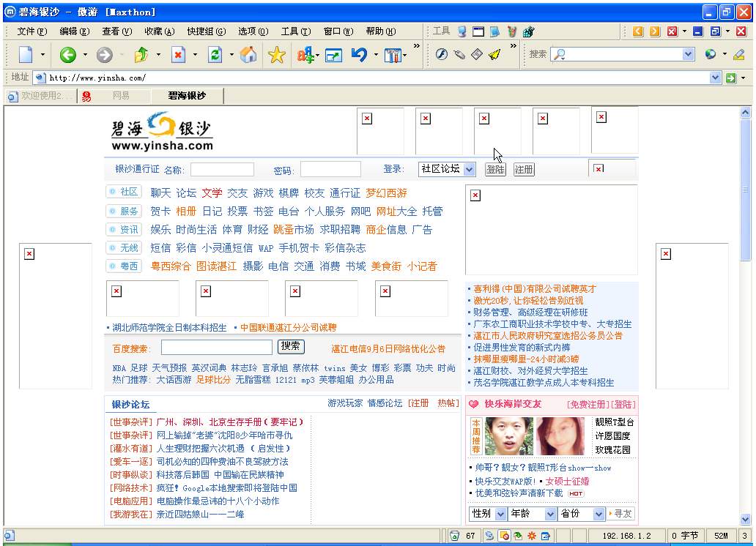Click the page vertical scrollbar thumb
Screen dimensions: 756x546
tap(746, 190)
